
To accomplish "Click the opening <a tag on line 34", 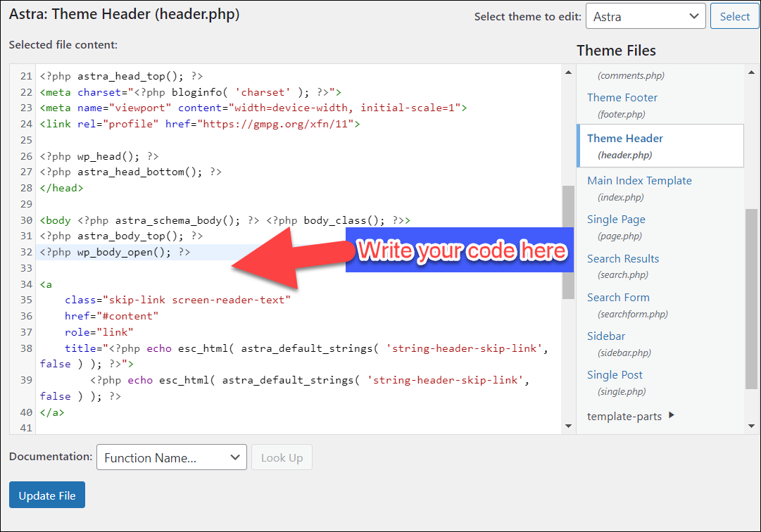I will coord(46,284).
